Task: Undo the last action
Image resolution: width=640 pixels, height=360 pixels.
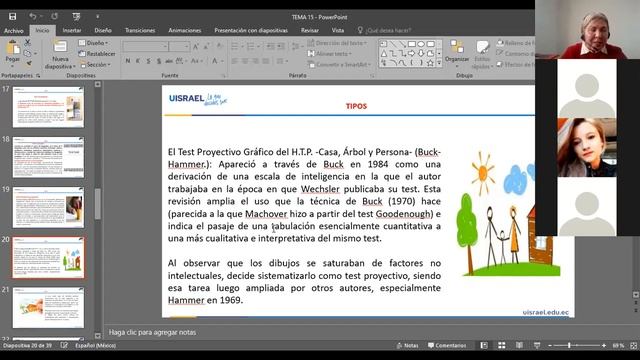Action: pyautogui.click(x=32, y=16)
